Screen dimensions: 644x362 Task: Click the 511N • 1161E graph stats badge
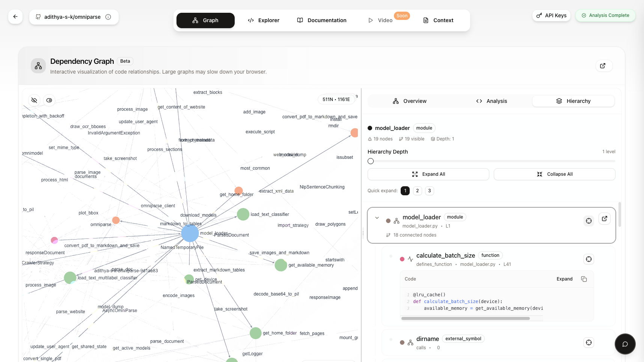click(x=336, y=99)
